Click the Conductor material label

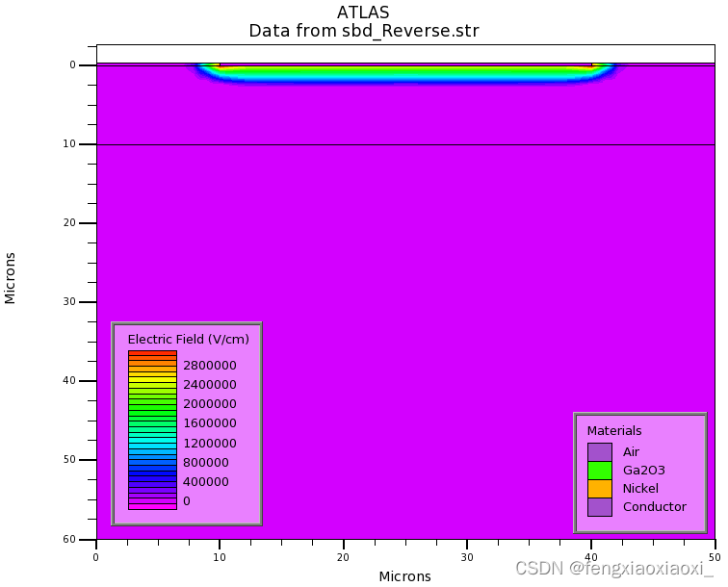tap(654, 507)
